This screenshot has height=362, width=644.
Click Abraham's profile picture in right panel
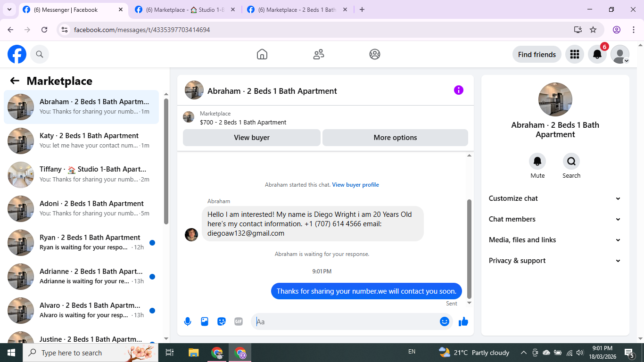point(555,99)
